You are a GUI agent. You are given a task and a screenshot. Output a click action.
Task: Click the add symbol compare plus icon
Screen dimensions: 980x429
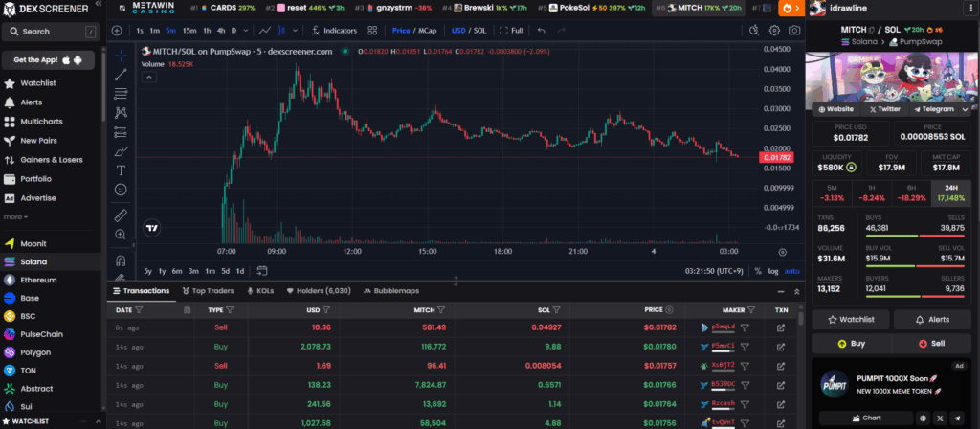pyautogui.click(x=118, y=30)
